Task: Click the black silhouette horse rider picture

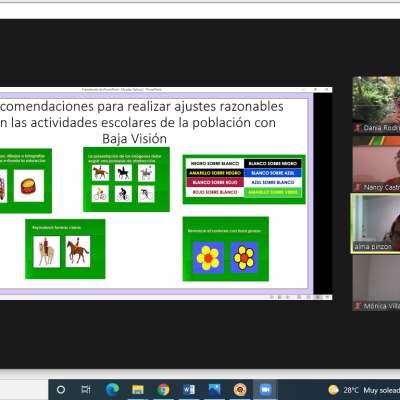Action: click(123, 173)
